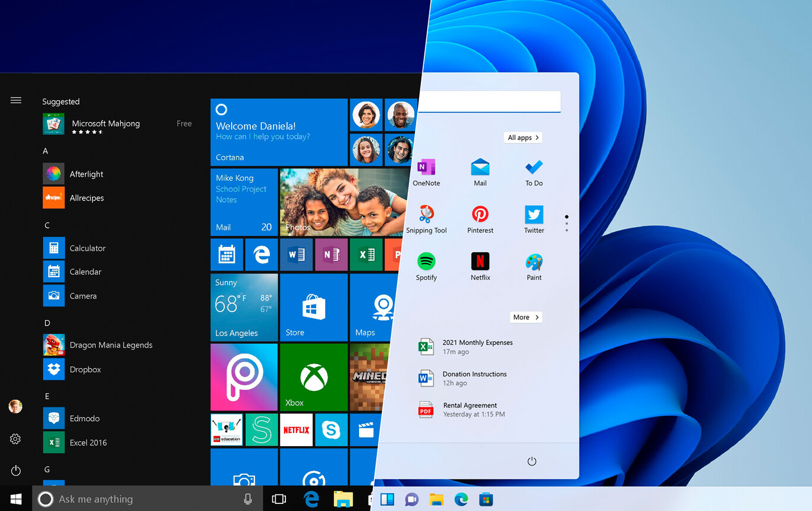Open the PicsArt tile
The width and height of the screenshot is (812, 511).
pos(244,377)
